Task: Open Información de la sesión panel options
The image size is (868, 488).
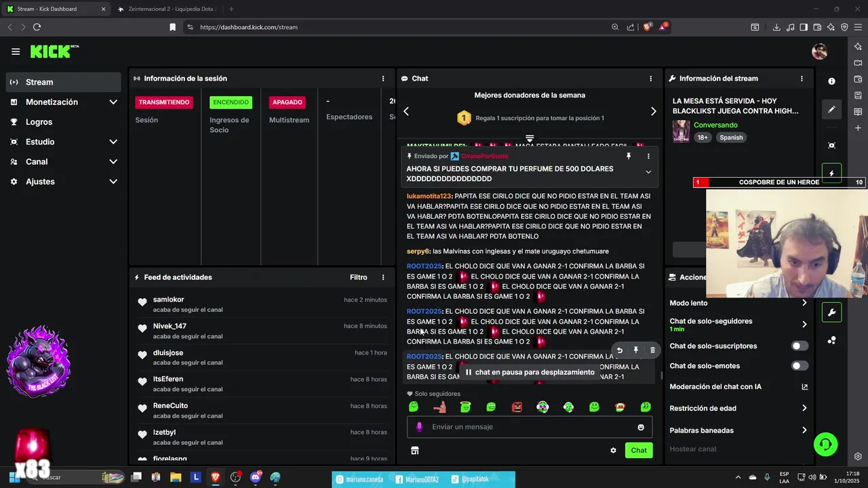Action: (x=383, y=79)
